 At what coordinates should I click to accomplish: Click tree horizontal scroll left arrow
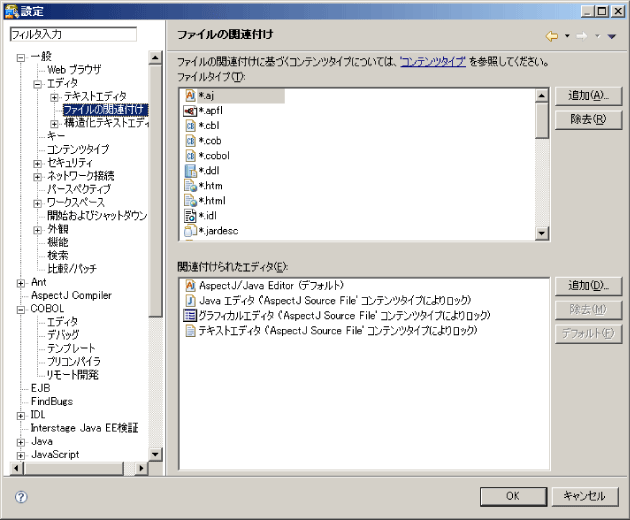click(16, 468)
